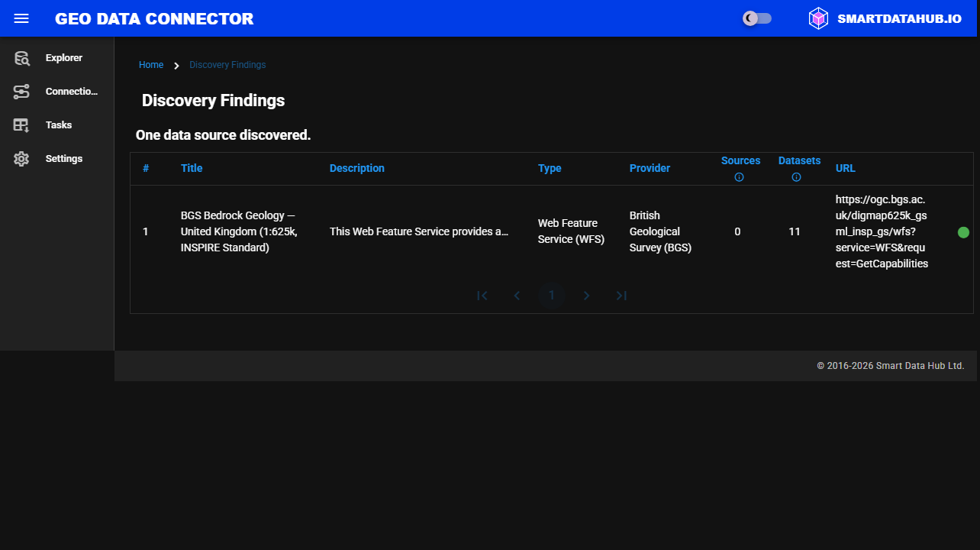The width and height of the screenshot is (980, 550).
Task: Click the Web Feature Service description text
Action: (419, 231)
